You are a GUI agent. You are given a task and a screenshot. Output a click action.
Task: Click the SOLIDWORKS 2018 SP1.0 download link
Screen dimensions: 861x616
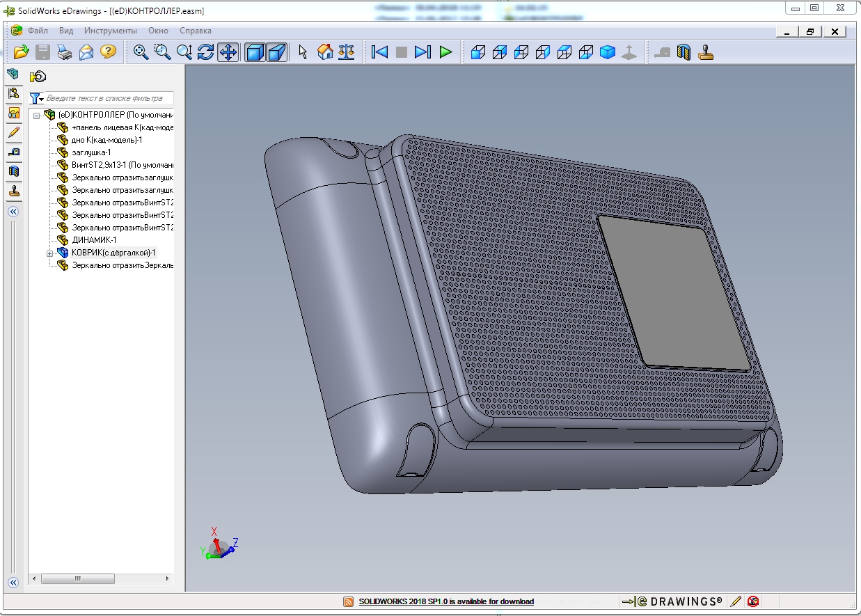point(446,601)
